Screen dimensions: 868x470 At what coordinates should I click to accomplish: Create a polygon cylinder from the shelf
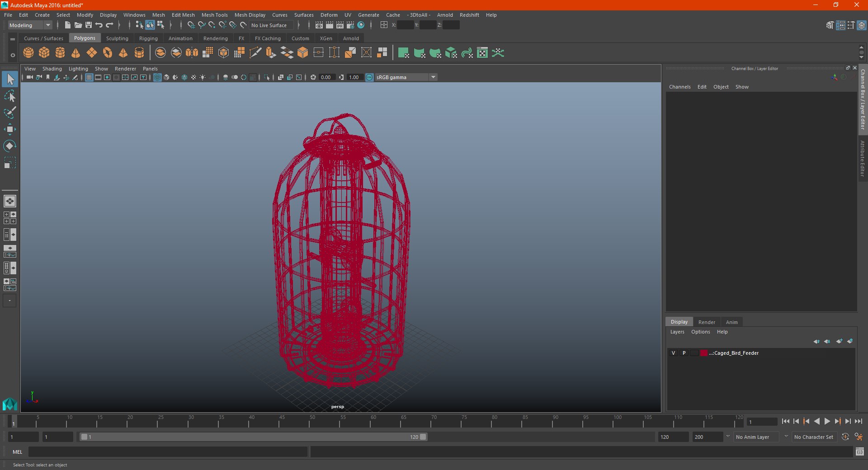[60, 53]
